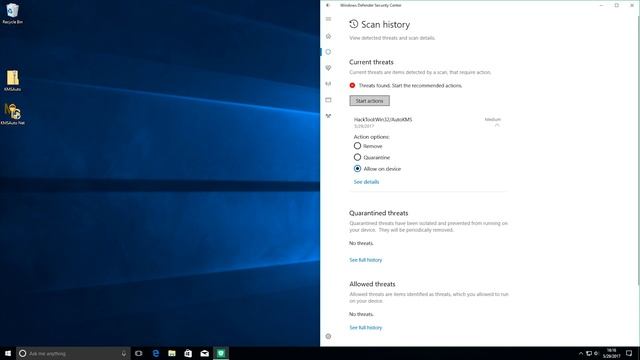This screenshot has height=360, width=640.
Task: Open Device performance & health heart icon
Action: pos(328,68)
